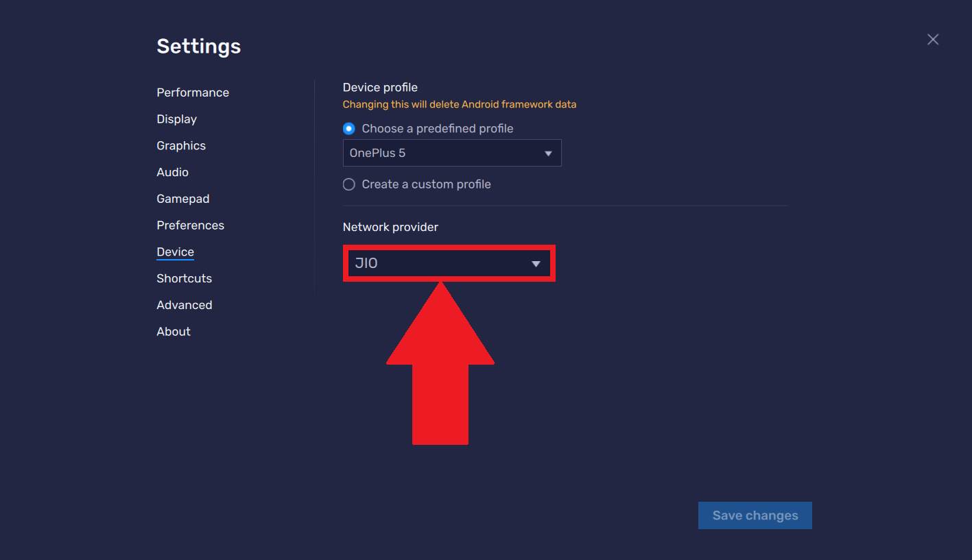Open the Audio settings section
The image size is (972, 560).
(x=172, y=173)
